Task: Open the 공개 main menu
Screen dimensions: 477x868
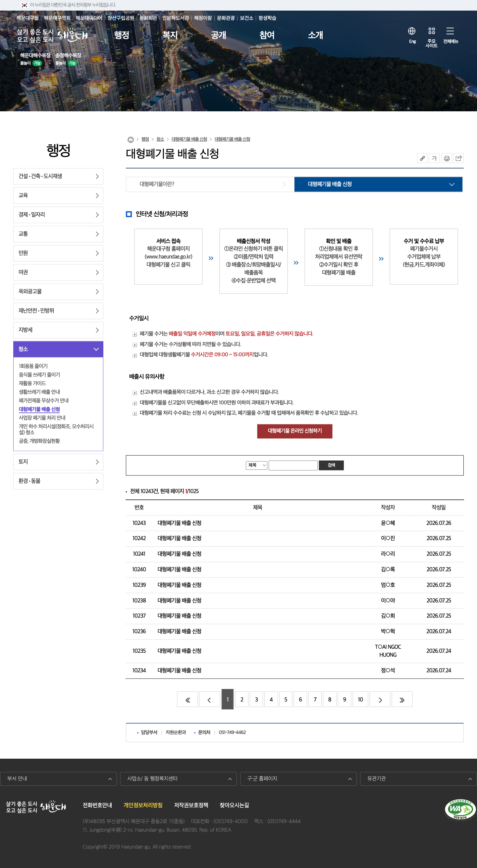Action: (x=219, y=35)
